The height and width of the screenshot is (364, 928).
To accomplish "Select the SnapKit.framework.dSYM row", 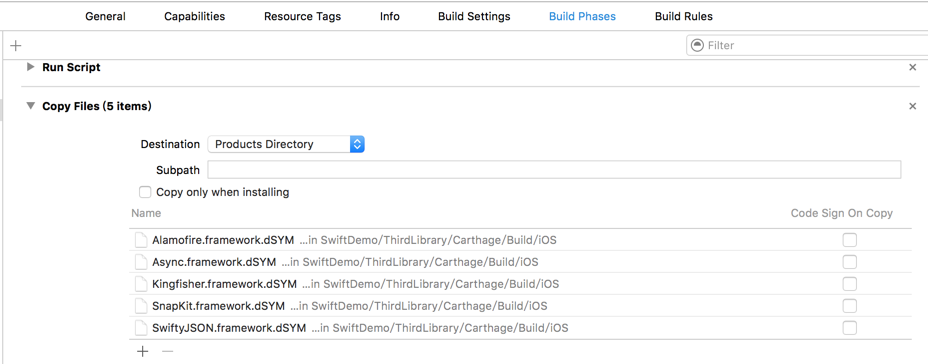I will click(x=520, y=306).
